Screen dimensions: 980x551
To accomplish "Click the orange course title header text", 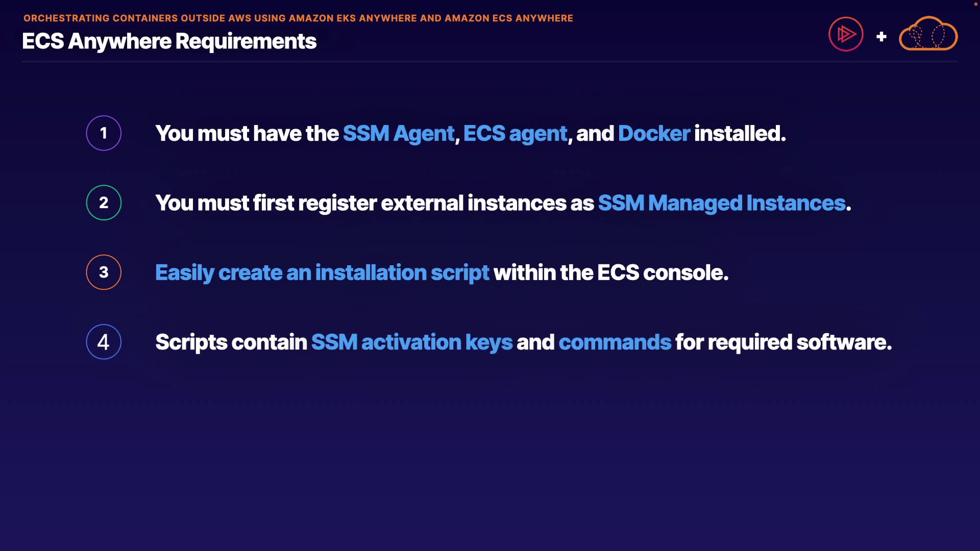I will coord(298,18).
